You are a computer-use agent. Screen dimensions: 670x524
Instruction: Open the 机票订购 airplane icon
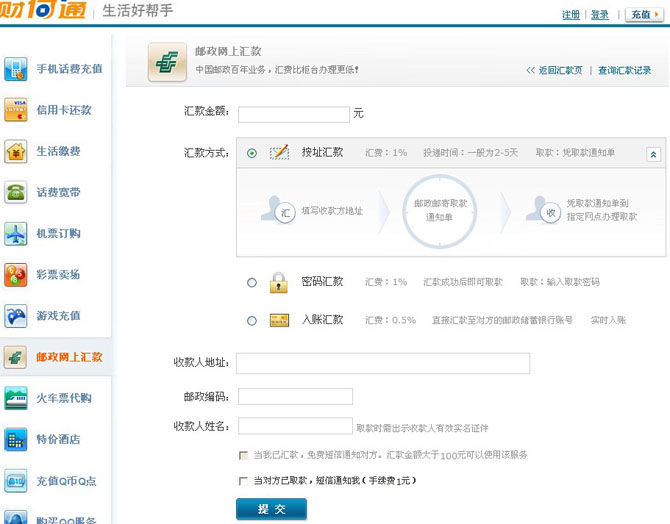click(x=16, y=233)
